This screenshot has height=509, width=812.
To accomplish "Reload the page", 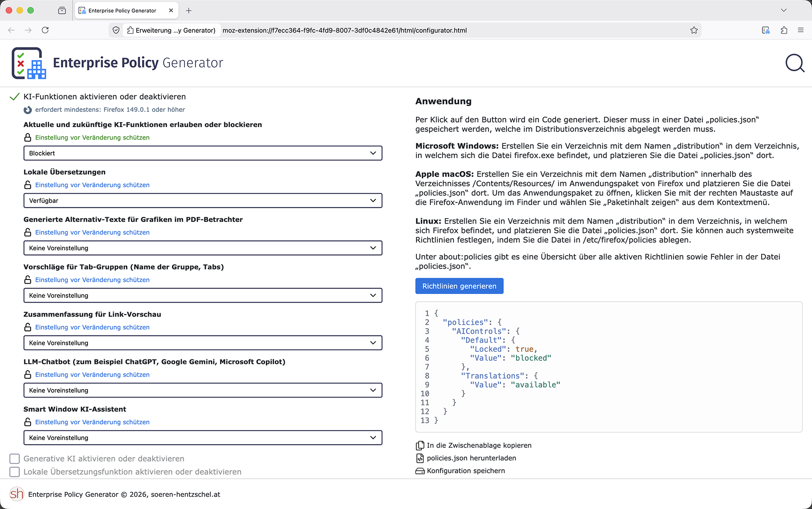I will [x=45, y=30].
